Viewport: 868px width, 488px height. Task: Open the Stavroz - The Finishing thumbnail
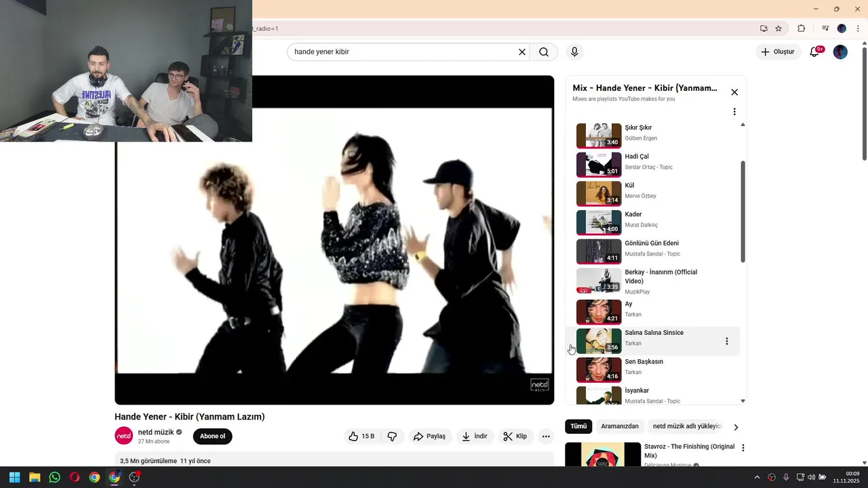tap(603, 454)
